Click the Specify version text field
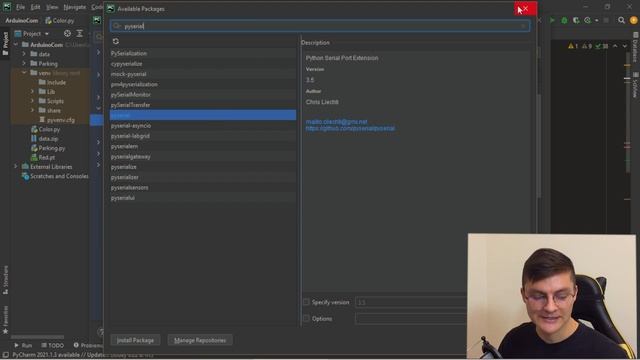Viewport: 640px width, 360px height. click(x=411, y=302)
